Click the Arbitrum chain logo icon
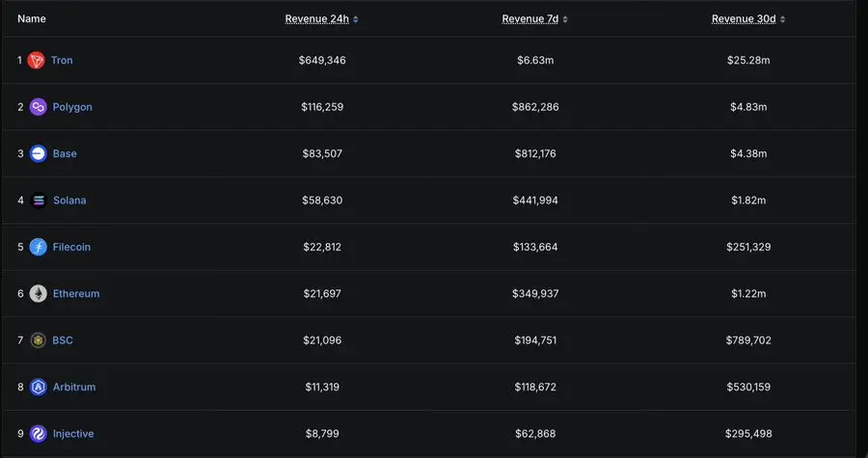The image size is (868, 458). click(x=39, y=387)
